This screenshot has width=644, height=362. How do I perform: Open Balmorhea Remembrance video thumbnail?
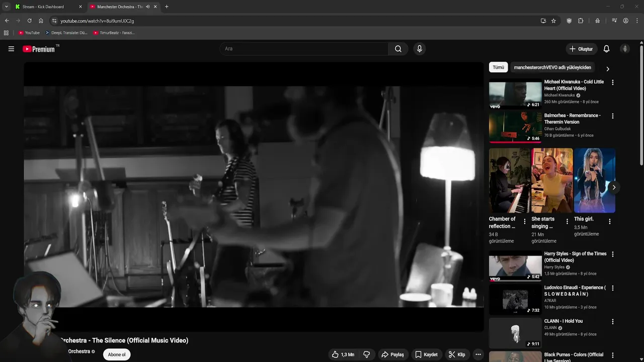(515, 128)
